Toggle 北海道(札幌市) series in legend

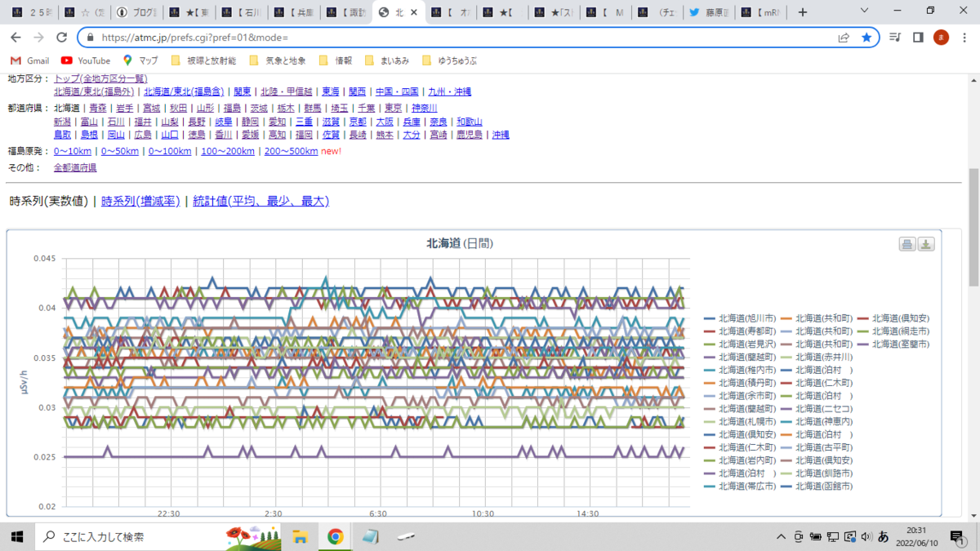740,421
